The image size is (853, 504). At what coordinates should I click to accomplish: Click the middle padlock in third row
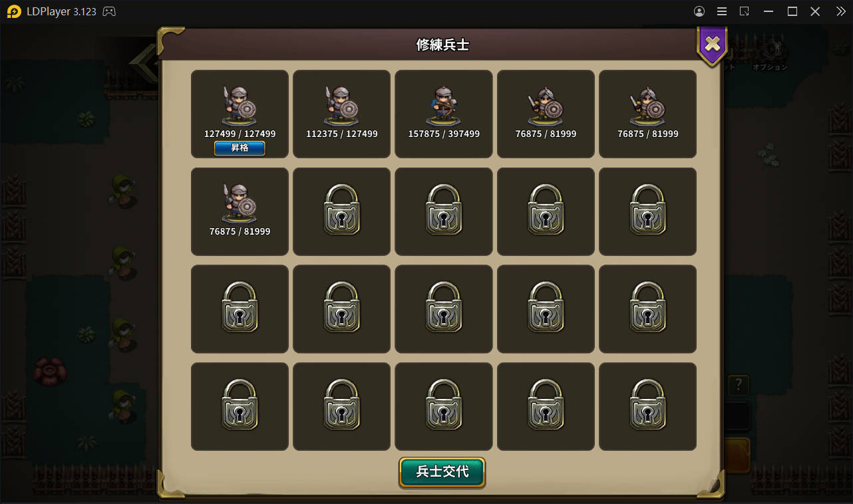tap(444, 307)
